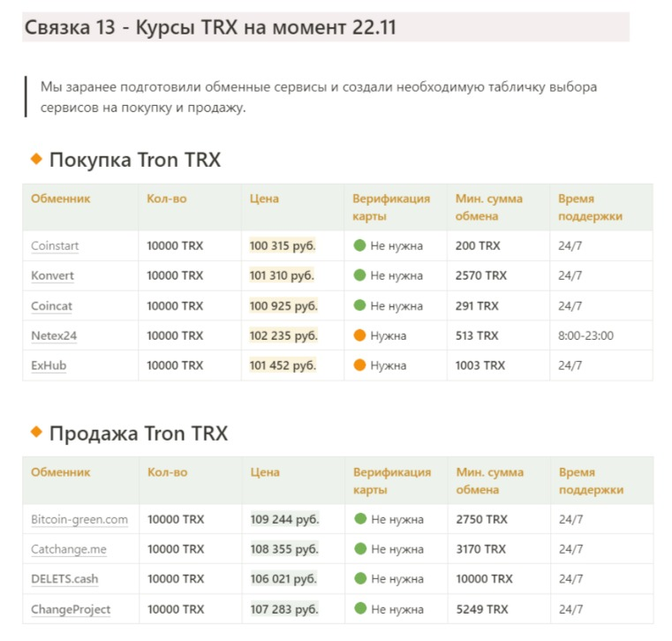The image size is (672, 641).
Task: Go to Bitcoin-green.com link
Action: 79,519
